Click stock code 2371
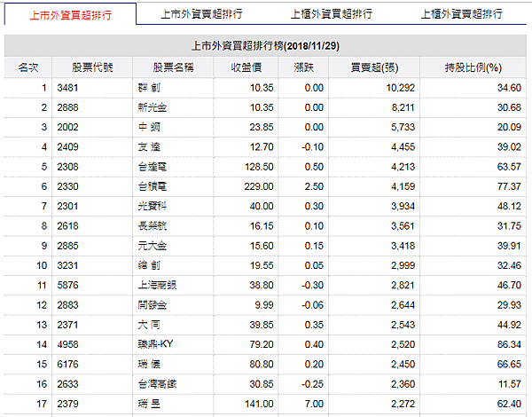532x417 pixels. click(67, 325)
